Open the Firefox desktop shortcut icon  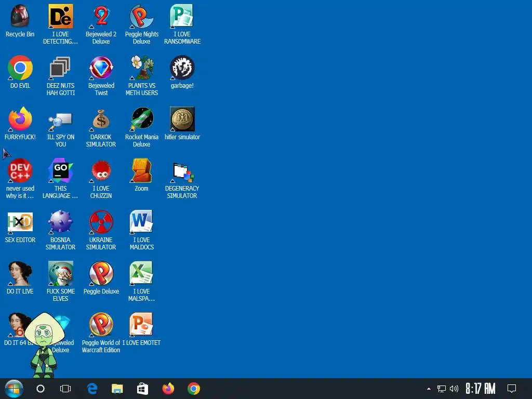(x=20, y=119)
